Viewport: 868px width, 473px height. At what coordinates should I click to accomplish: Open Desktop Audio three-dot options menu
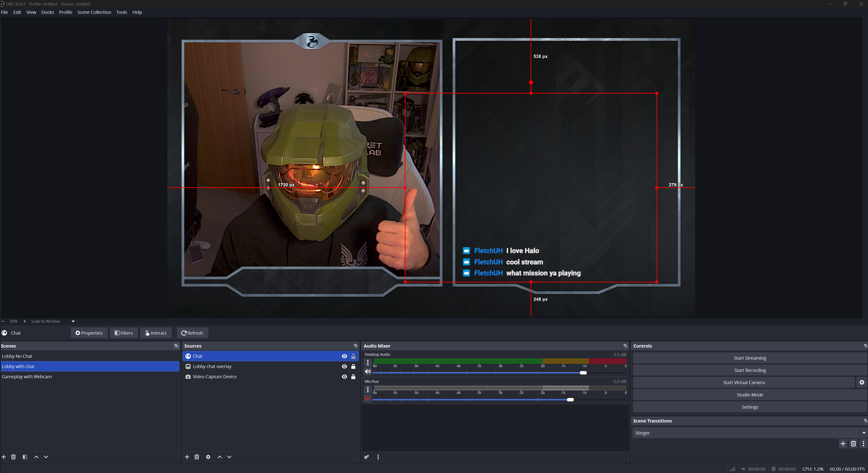(x=368, y=362)
